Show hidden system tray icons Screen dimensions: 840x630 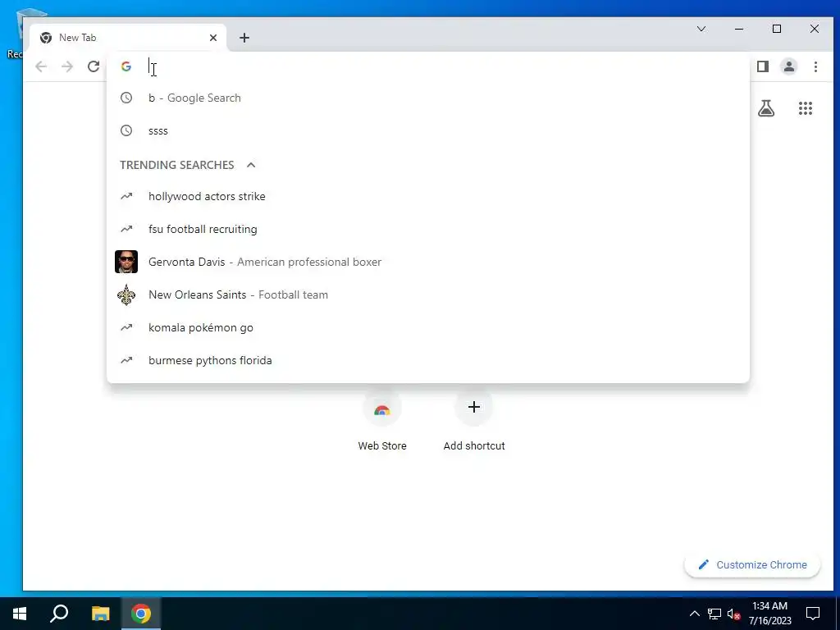click(694, 614)
